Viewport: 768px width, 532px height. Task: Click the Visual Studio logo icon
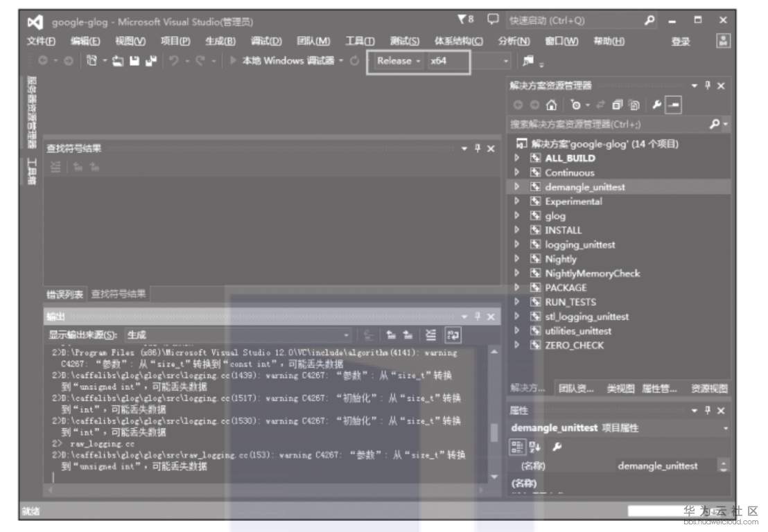point(35,22)
